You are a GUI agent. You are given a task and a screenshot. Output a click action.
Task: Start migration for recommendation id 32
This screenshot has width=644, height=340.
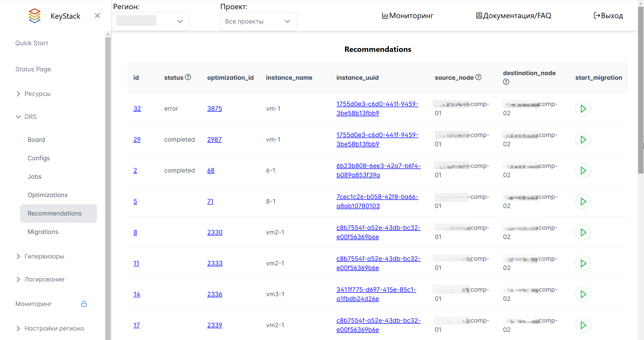[x=583, y=109]
